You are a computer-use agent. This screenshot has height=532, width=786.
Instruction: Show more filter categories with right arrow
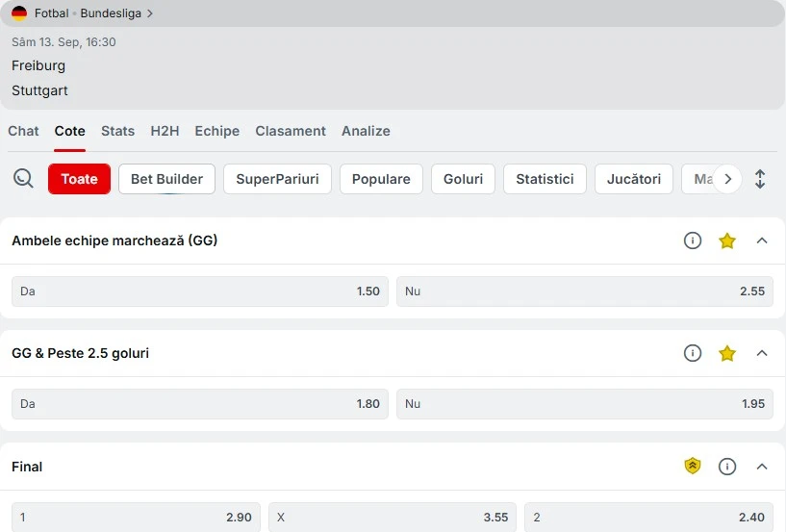(x=728, y=179)
